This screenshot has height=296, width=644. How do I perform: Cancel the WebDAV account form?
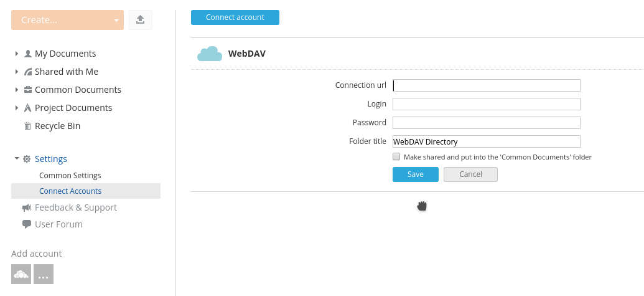pos(470,174)
